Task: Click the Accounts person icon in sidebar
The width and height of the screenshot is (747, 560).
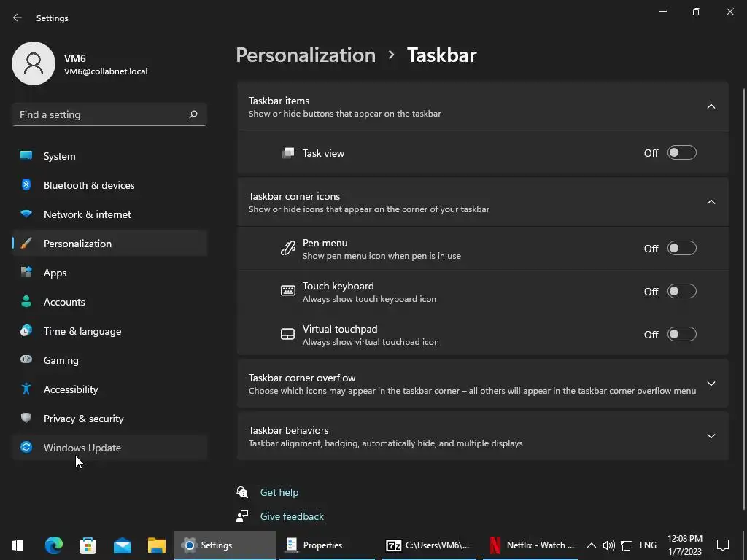Action: pyautogui.click(x=26, y=301)
